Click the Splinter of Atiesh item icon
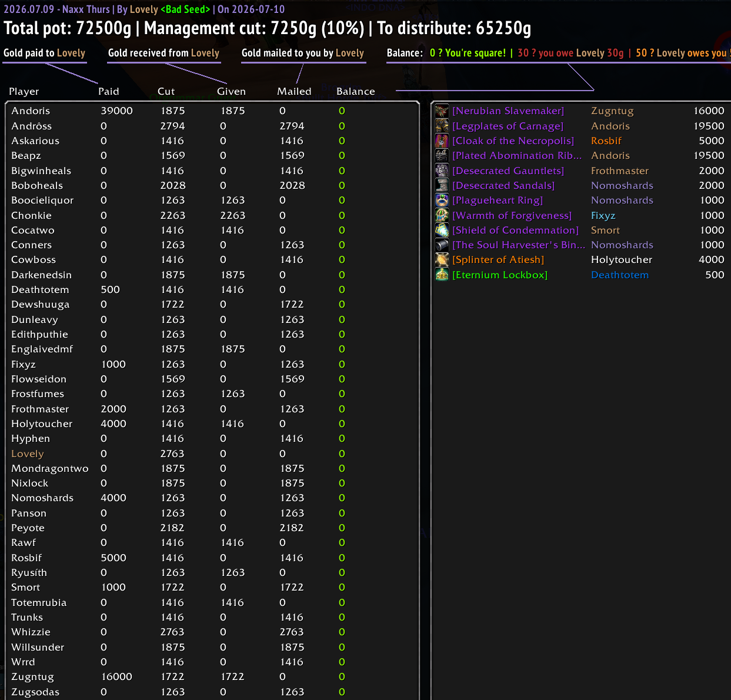 [442, 259]
